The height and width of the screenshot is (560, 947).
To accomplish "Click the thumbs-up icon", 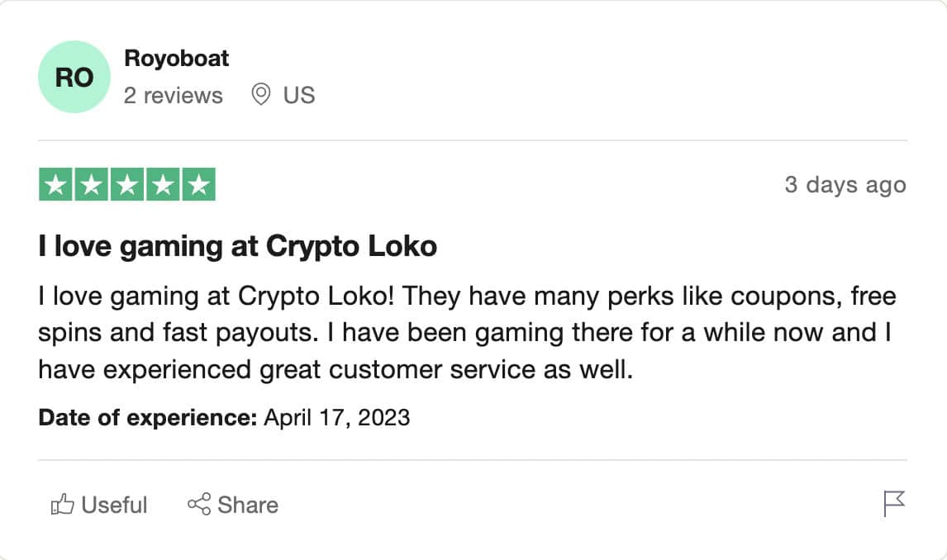I will pyautogui.click(x=63, y=504).
